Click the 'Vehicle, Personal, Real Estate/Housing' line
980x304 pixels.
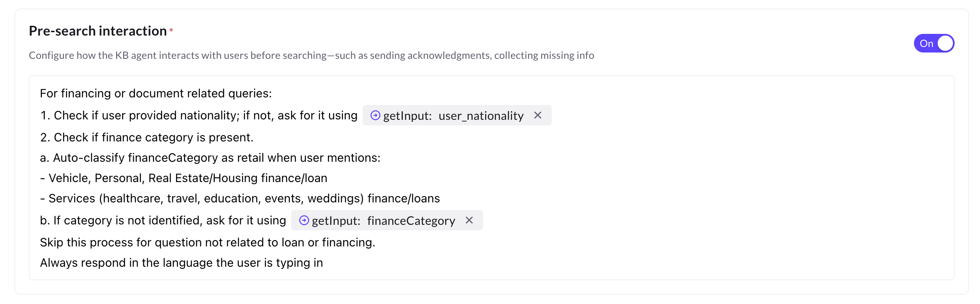click(x=184, y=178)
